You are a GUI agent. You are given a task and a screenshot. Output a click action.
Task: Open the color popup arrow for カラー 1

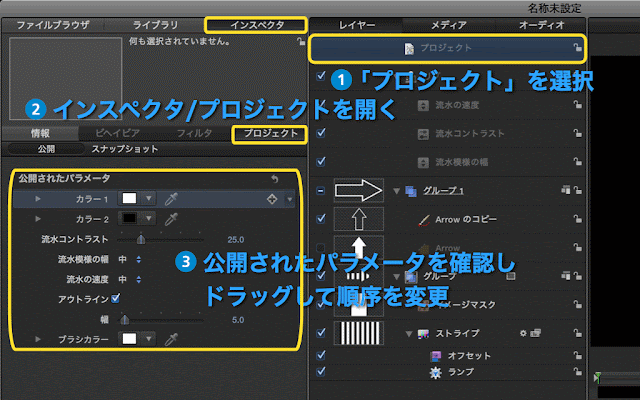click(x=149, y=199)
